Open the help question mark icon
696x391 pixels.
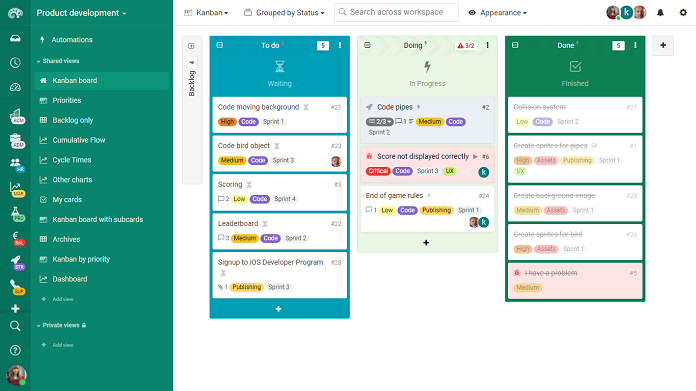pos(15,350)
